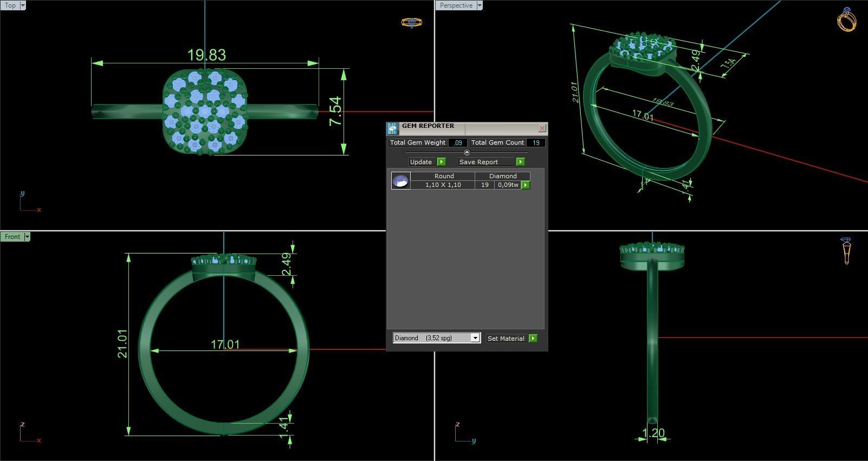Click the 2.49 dimension in Front viewport
The height and width of the screenshot is (461, 868).
287,264
